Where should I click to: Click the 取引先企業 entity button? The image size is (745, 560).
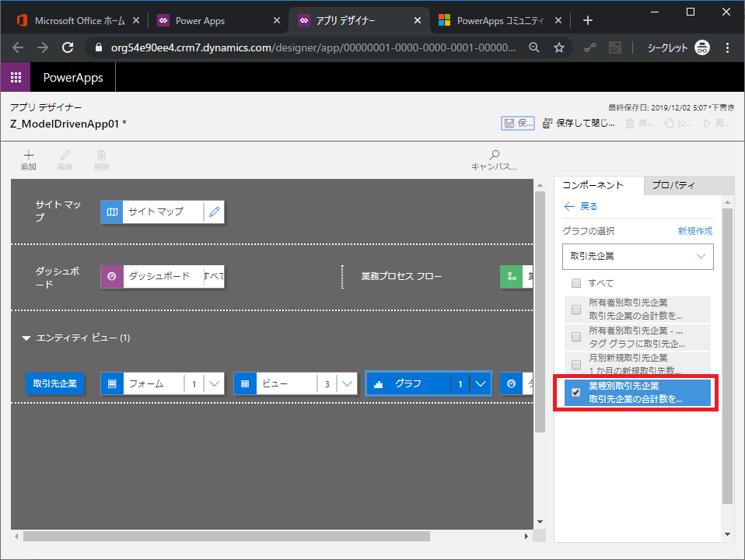54,383
